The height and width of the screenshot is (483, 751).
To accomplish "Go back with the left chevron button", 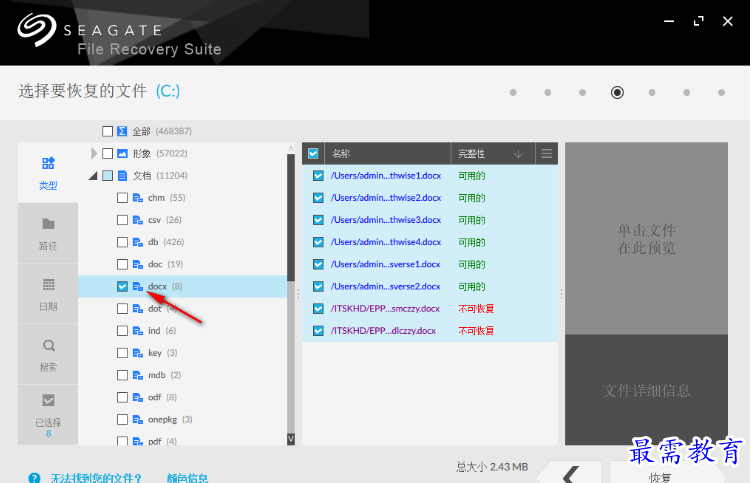I will pos(570,473).
